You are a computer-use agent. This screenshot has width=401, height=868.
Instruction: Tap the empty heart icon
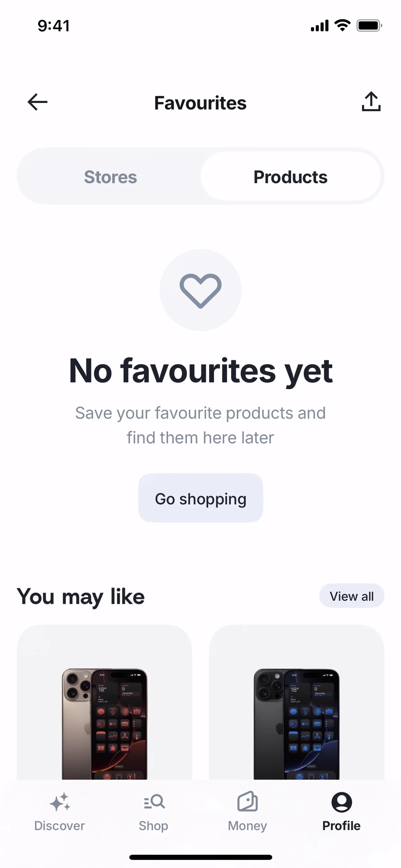[200, 291]
